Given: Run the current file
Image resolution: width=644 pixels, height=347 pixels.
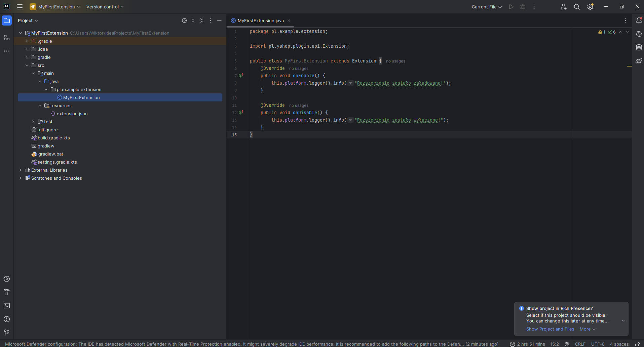Looking at the screenshot, I should 511,7.
